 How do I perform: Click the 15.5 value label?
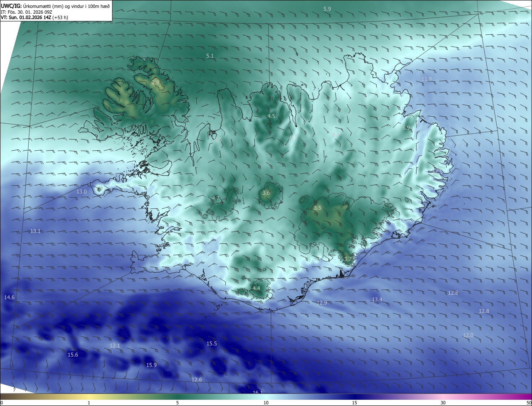pyautogui.click(x=212, y=344)
